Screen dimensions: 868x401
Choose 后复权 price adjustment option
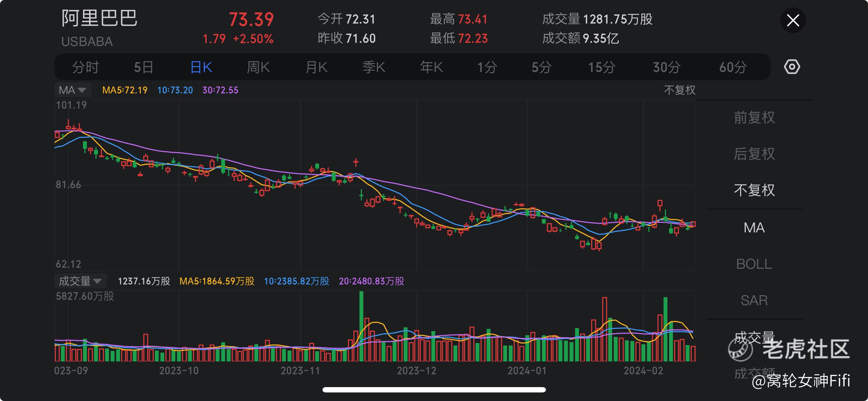click(754, 154)
